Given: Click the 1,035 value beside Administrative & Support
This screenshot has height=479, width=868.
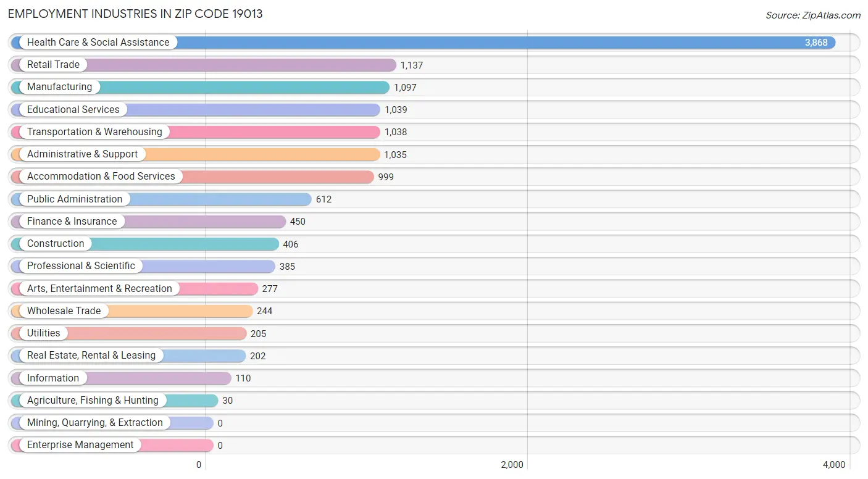Looking at the screenshot, I should (x=396, y=155).
